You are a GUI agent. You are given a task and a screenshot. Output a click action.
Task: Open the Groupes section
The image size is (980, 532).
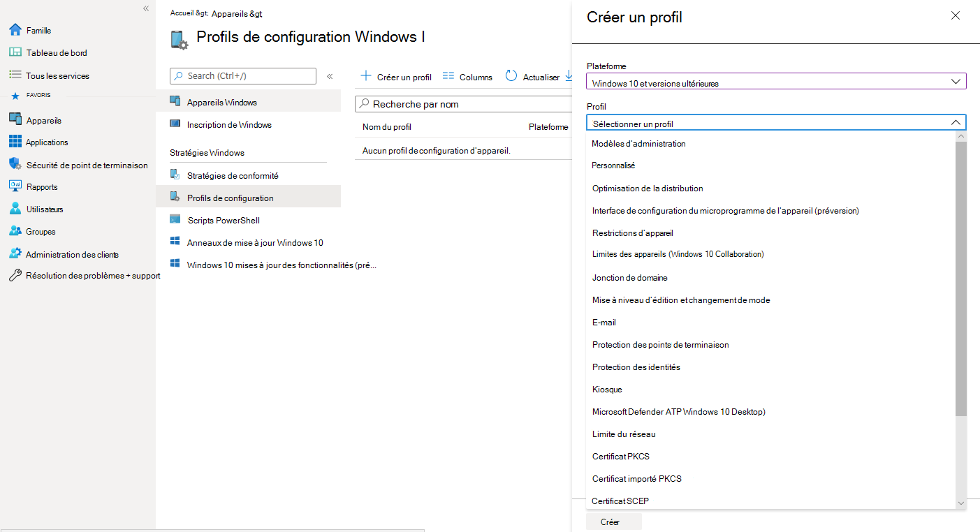click(x=42, y=231)
